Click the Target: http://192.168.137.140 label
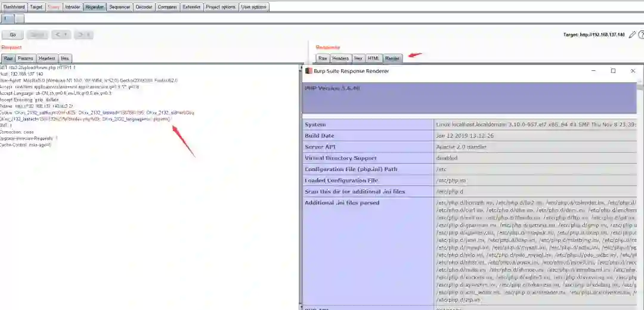The width and height of the screenshot is (644, 310). tap(595, 35)
